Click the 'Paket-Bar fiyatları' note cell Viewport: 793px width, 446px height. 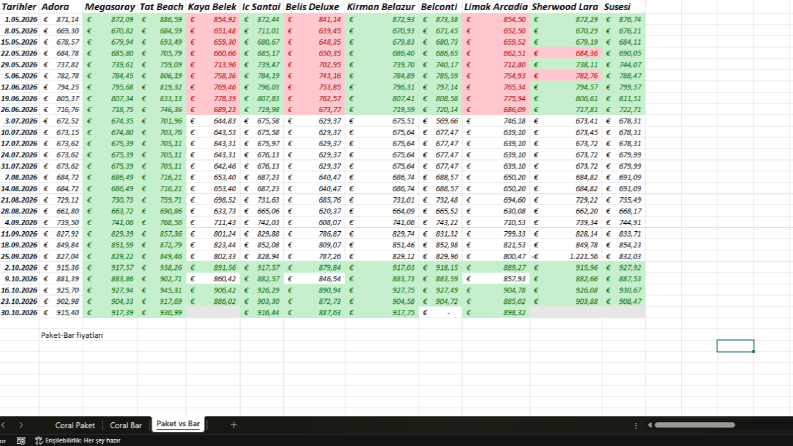(72, 335)
